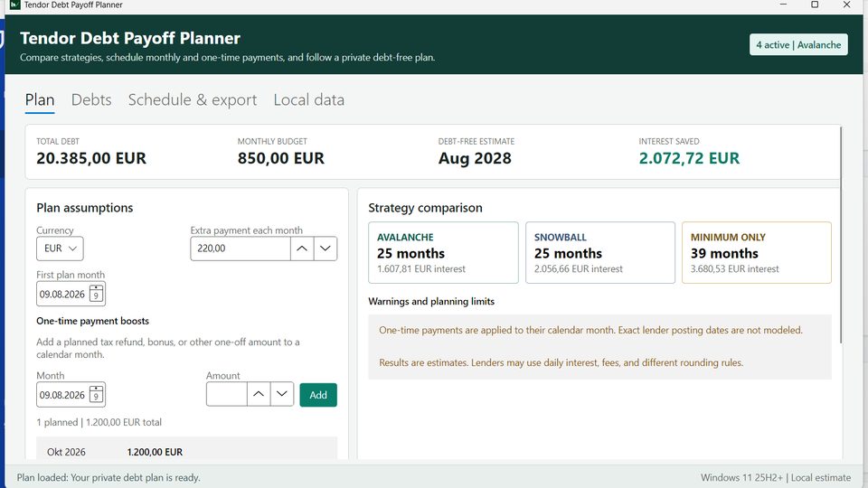Click the 1.607,81 EUR interest figure

(421, 269)
